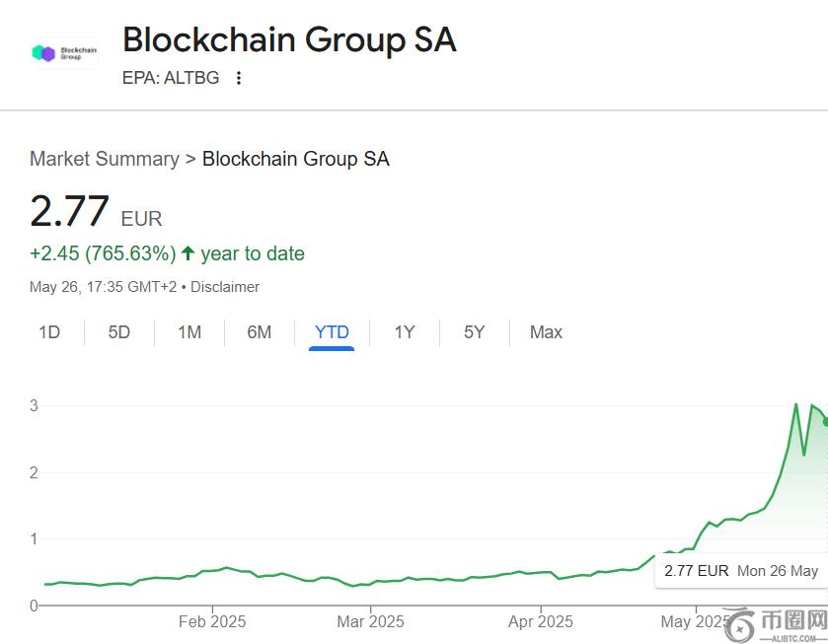Image resolution: width=828 pixels, height=644 pixels.
Task: Click the green up-arrow next to year to date
Action: pos(188,253)
